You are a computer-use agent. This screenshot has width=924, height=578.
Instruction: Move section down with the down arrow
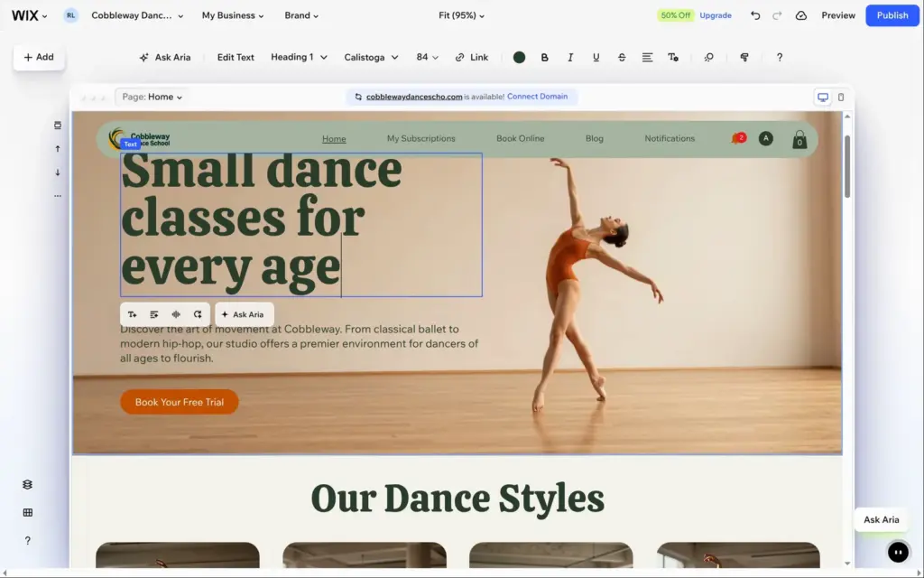[x=57, y=172]
